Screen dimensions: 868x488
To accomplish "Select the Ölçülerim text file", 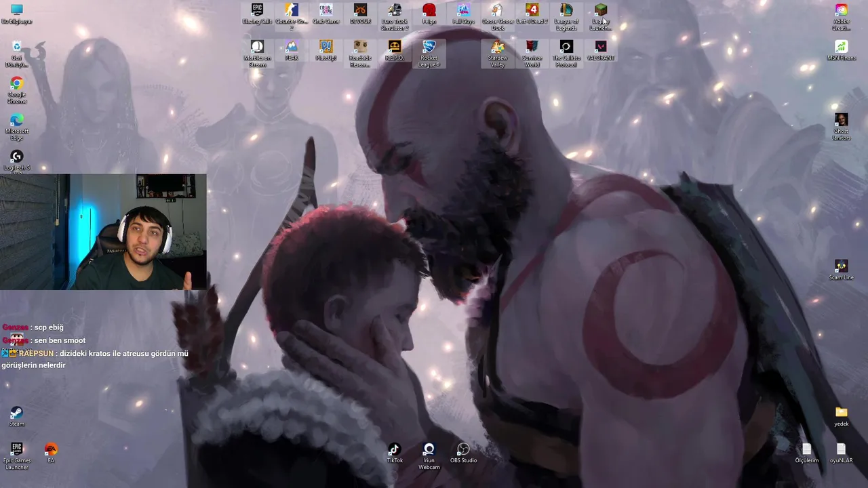I will 806,453.
